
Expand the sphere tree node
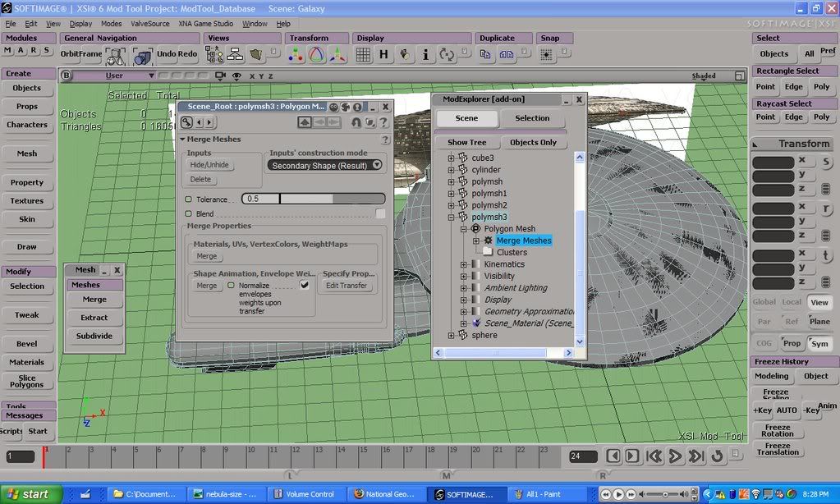point(451,335)
